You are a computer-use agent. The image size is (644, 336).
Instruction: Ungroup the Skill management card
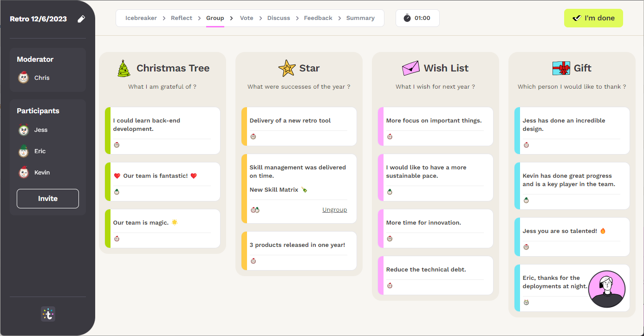[335, 209]
